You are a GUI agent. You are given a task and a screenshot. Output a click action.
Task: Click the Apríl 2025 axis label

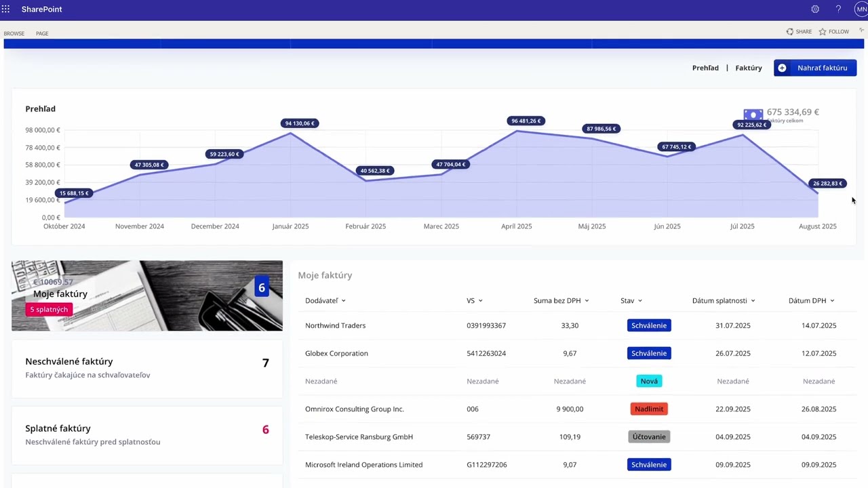517,226
